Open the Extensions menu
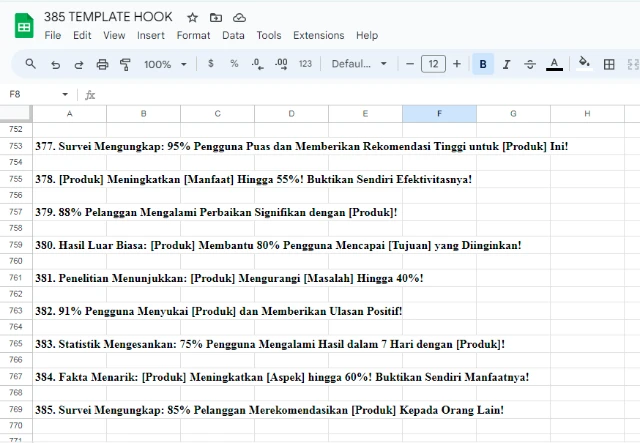This screenshot has width=640, height=443. coord(318,35)
